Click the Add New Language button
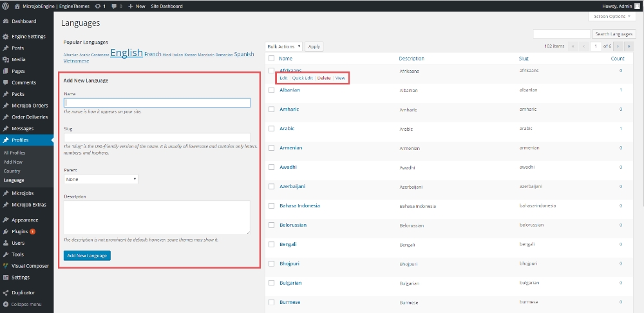The image size is (644, 313). pos(88,256)
